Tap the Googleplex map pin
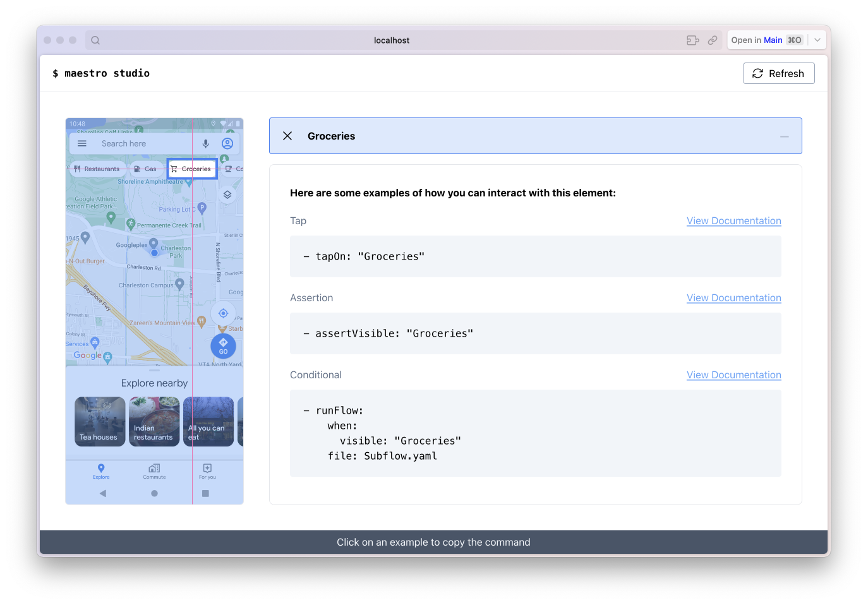 click(154, 243)
